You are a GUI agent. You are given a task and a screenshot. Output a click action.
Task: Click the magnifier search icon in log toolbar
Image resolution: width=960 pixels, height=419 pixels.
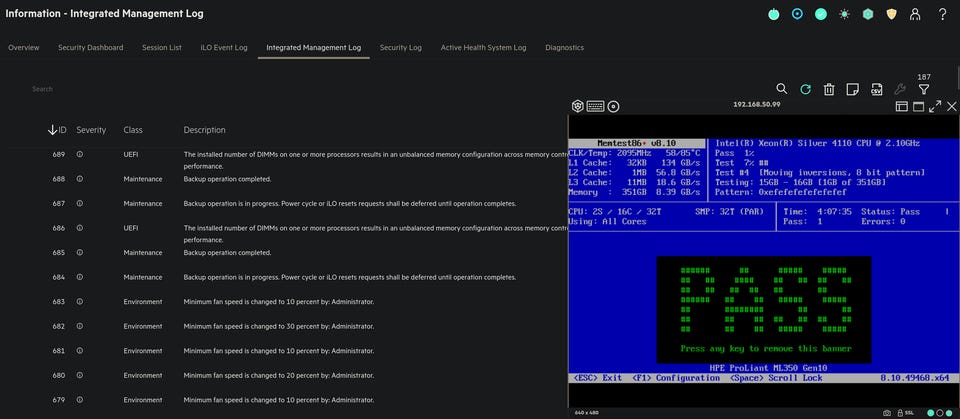(782, 89)
